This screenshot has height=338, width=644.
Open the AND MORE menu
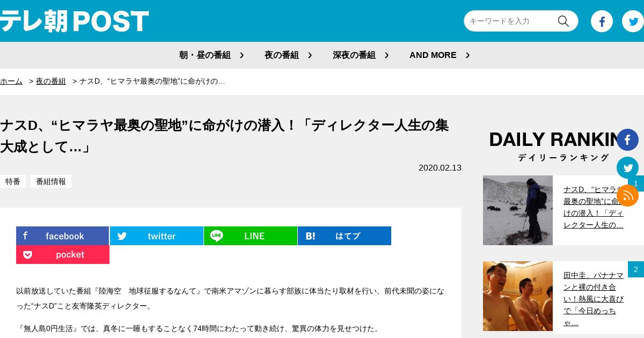[433, 55]
